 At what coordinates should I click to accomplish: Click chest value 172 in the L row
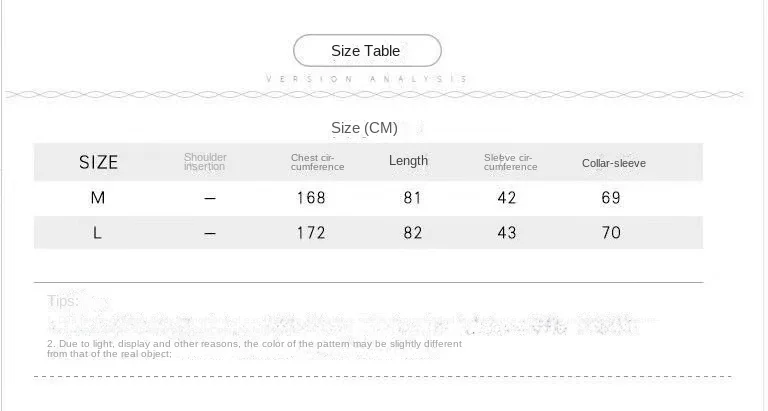[311, 233]
